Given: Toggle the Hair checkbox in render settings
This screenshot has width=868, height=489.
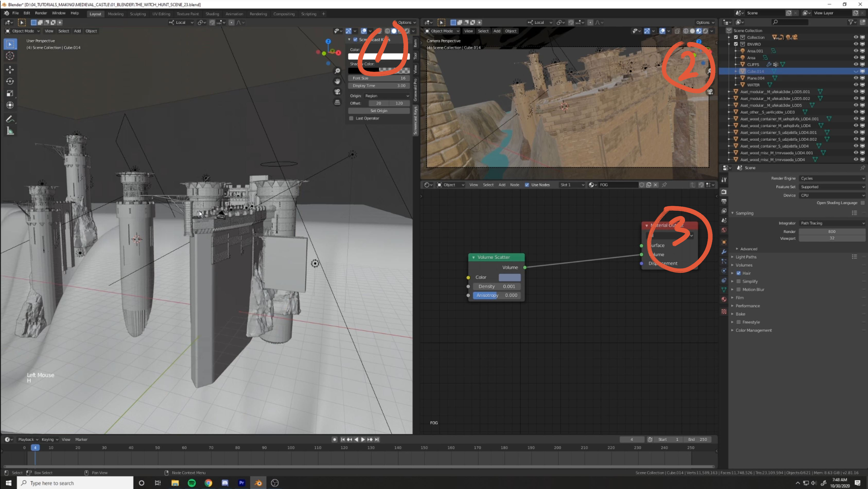Looking at the screenshot, I should (739, 273).
